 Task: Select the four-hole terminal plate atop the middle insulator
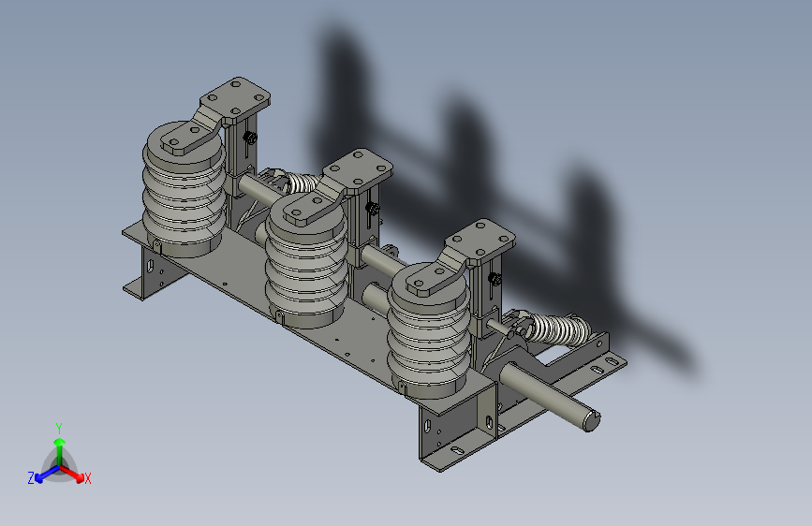(x=358, y=168)
